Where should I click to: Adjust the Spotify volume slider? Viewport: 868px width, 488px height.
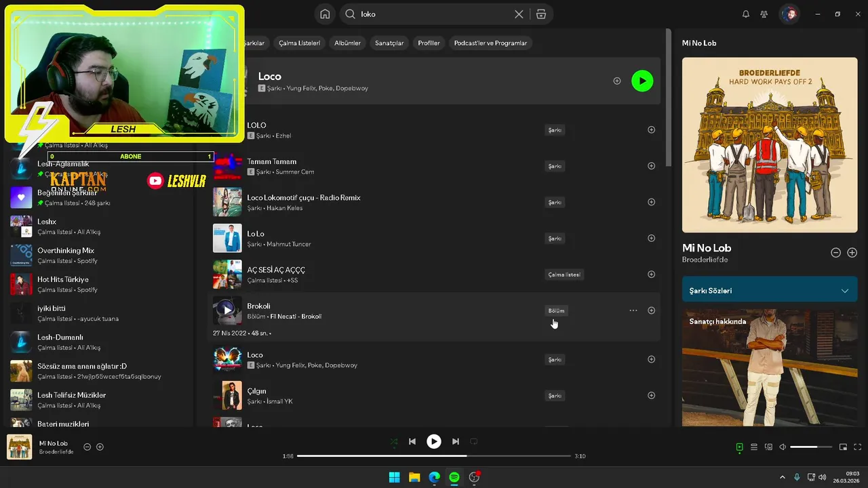[x=811, y=447]
